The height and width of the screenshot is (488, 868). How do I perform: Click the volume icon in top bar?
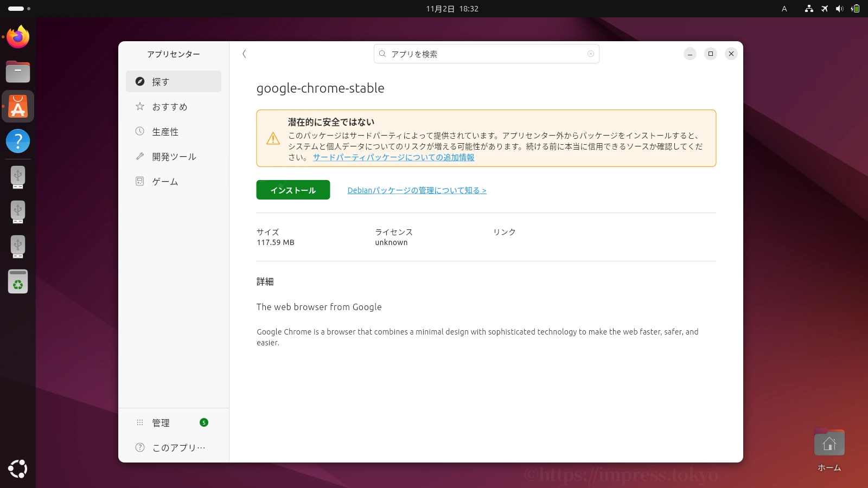point(840,9)
